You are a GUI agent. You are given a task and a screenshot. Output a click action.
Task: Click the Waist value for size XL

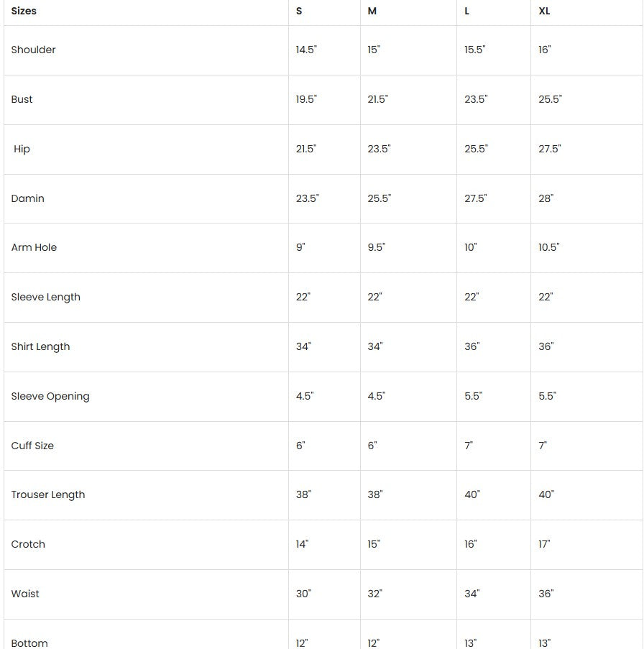point(546,594)
